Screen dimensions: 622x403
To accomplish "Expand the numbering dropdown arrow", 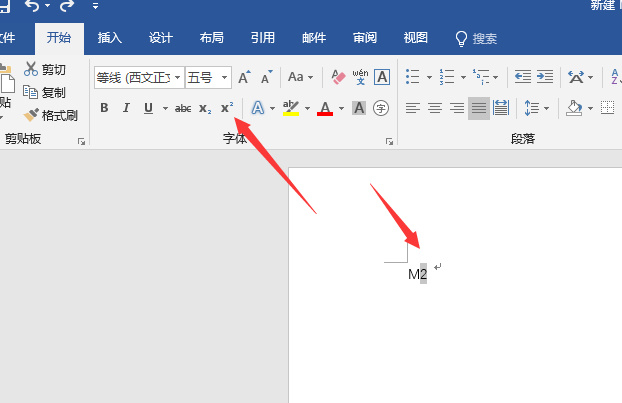I will click(463, 77).
